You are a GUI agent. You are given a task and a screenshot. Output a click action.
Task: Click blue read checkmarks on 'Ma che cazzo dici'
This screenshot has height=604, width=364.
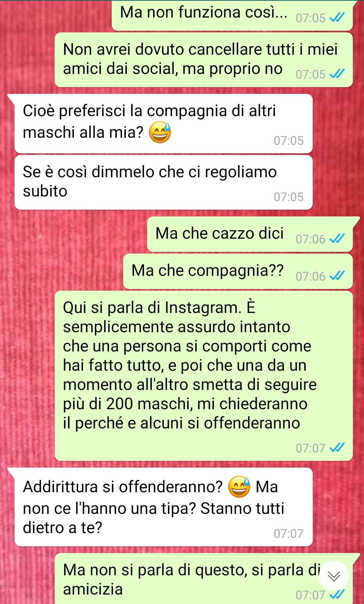pos(337,239)
